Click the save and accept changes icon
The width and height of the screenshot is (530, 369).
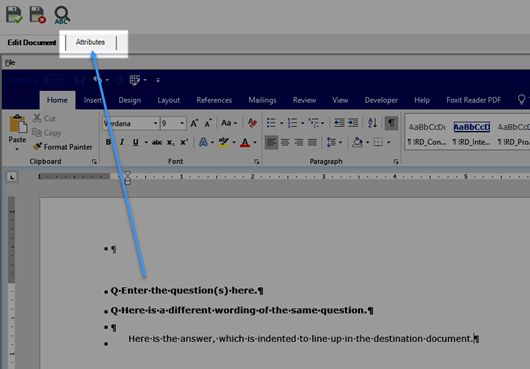pyautogui.click(x=14, y=15)
